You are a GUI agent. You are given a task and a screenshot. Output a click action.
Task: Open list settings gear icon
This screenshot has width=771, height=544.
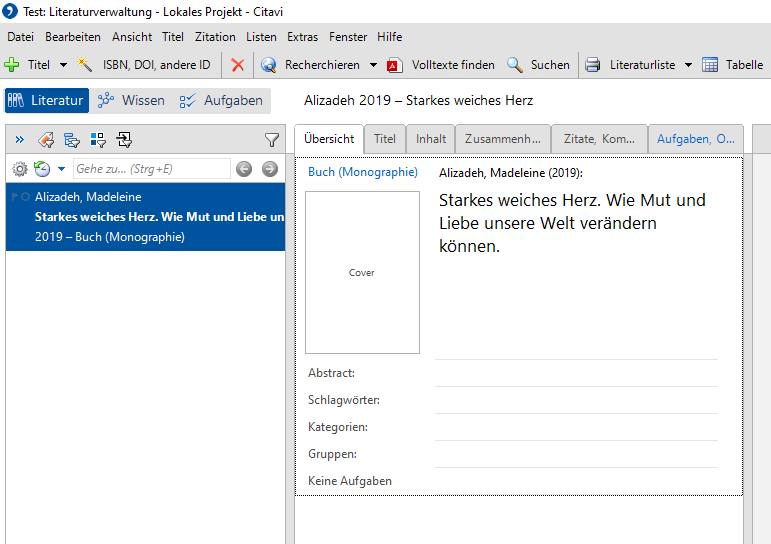[x=20, y=169]
